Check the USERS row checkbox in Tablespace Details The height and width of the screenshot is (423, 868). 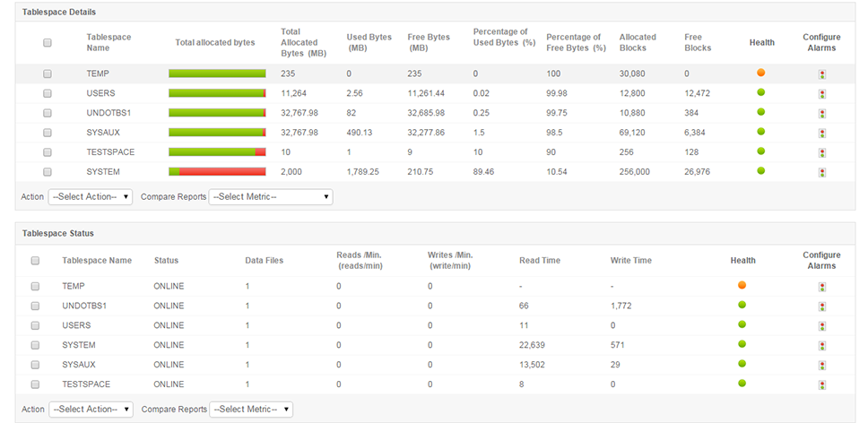[x=48, y=93]
